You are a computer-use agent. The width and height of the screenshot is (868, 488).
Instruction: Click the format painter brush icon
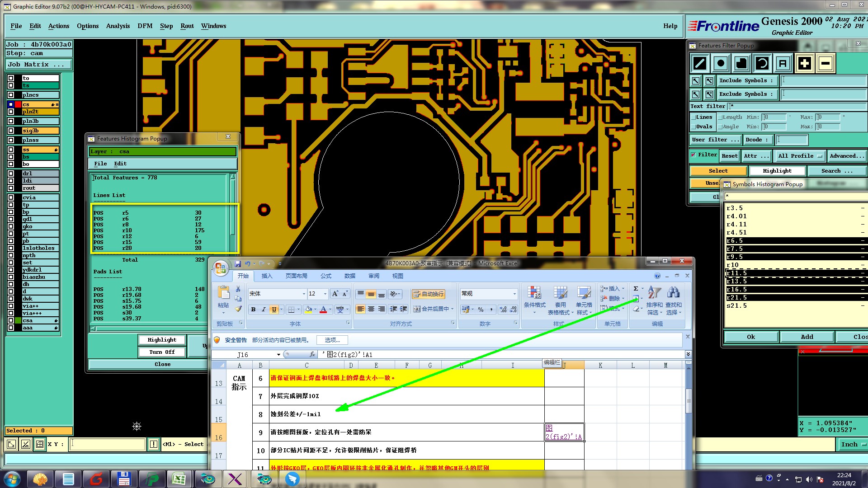(x=238, y=309)
